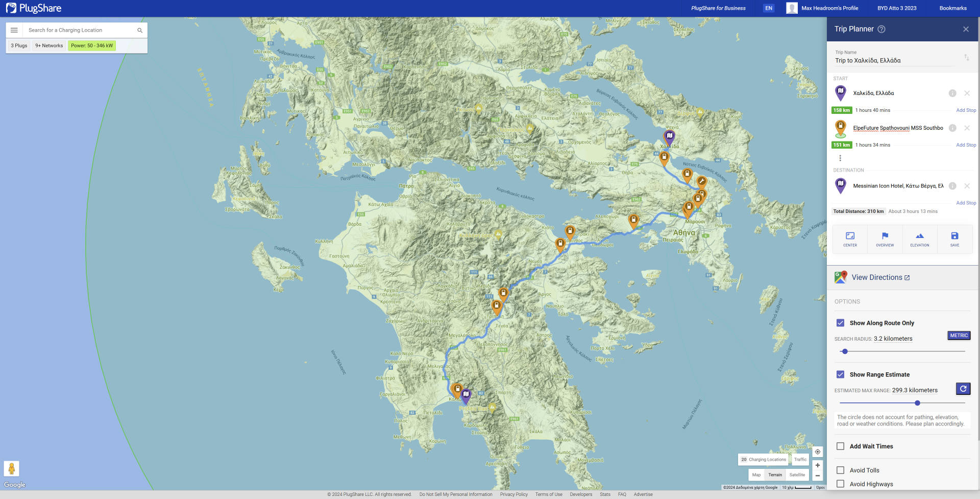Open the EN language dropdown
This screenshot has height=499, width=980.
pyautogui.click(x=768, y=8)
